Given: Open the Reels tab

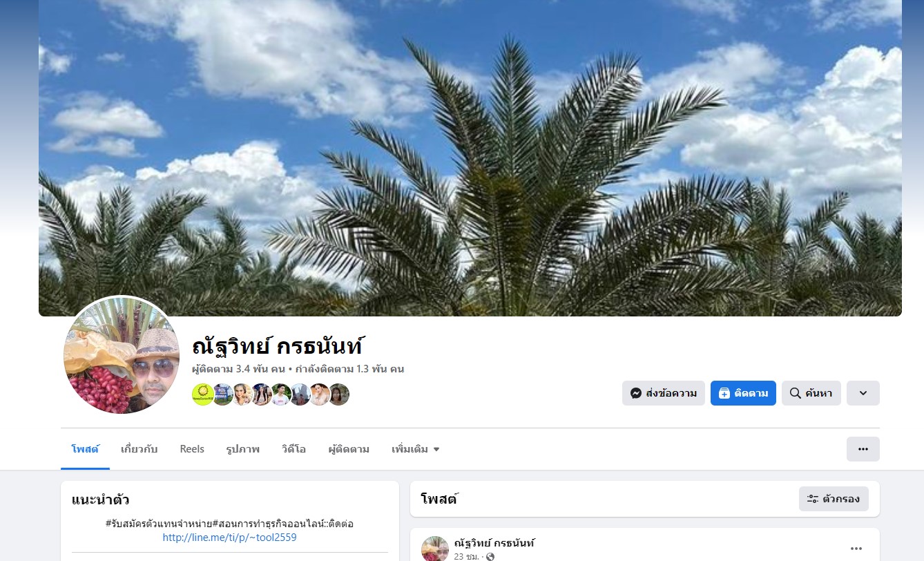Looking at the screenshot, I should coord(192,449).
